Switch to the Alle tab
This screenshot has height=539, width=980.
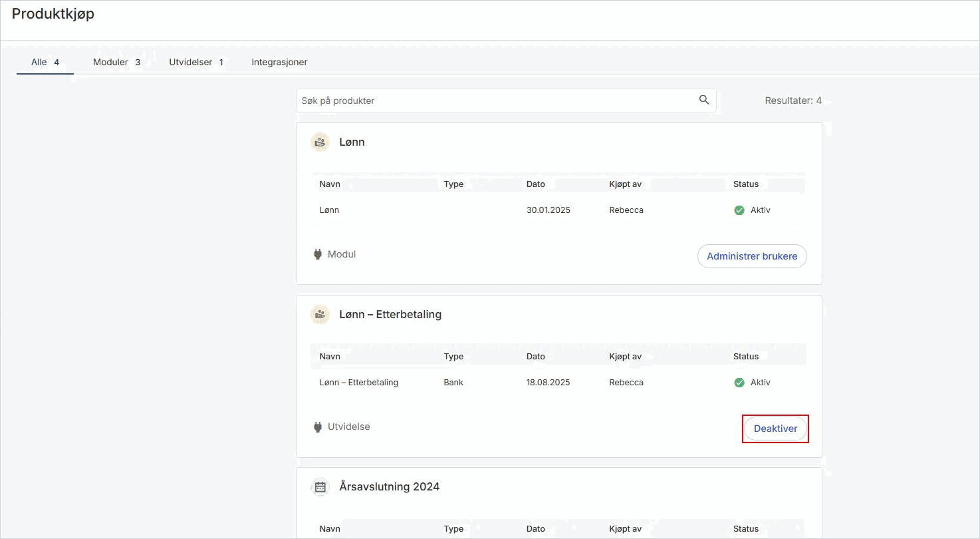click(45, 62)
